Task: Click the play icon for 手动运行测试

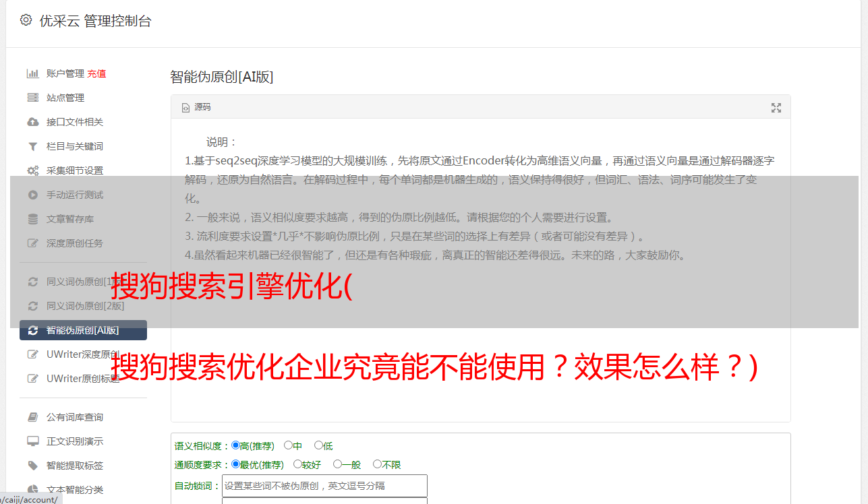Action: 32,195
